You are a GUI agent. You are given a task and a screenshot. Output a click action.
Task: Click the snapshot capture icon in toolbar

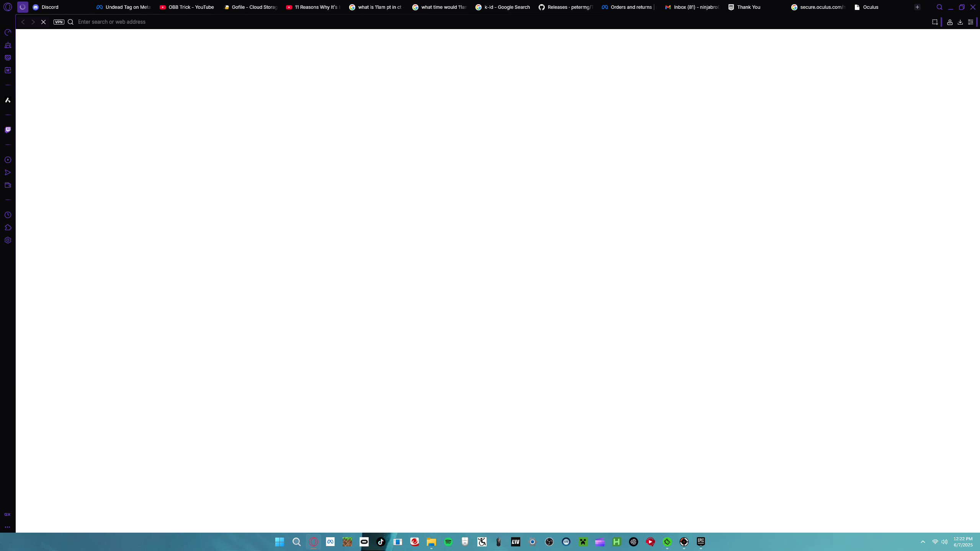935,22
